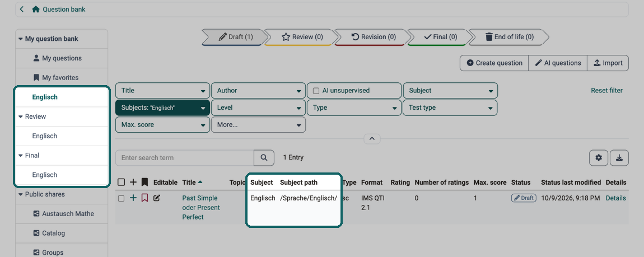Collapse the Public shares section
The width and height of the screenshot is (644, 257).
tap(21, 195)
